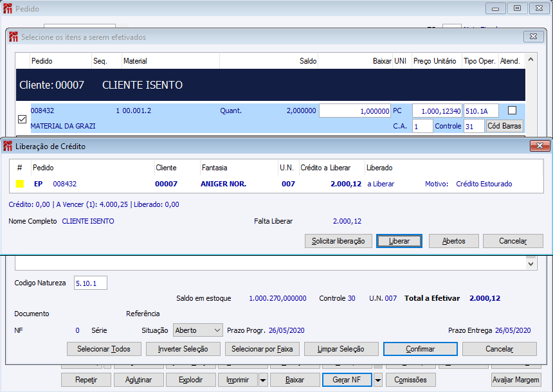The image size is (553, 392).
Task: Cancel the item selection dialog
Action: click(x=500, y=349)
